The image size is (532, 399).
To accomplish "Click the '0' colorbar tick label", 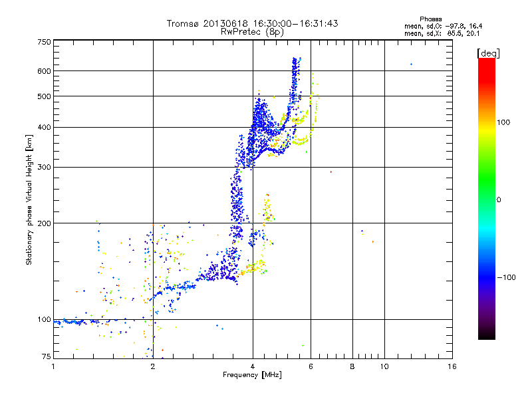I will click(x=499, y=200).
